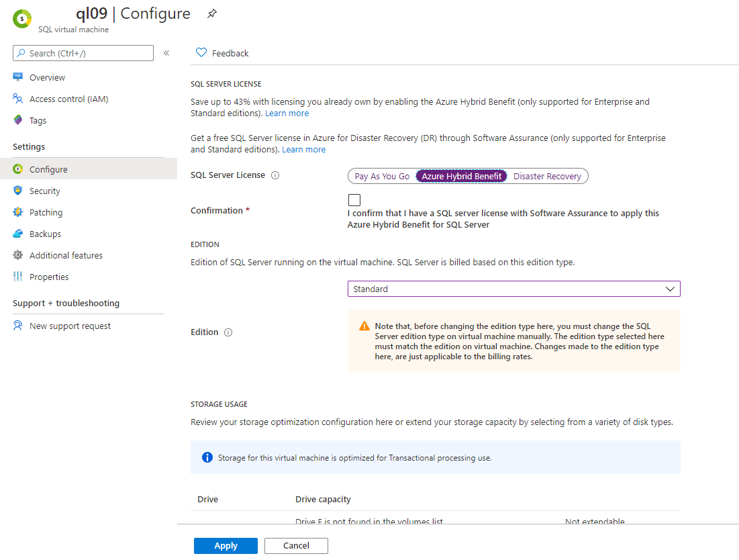Click the Support + troubleshooting section header

(x=66, y=303)
